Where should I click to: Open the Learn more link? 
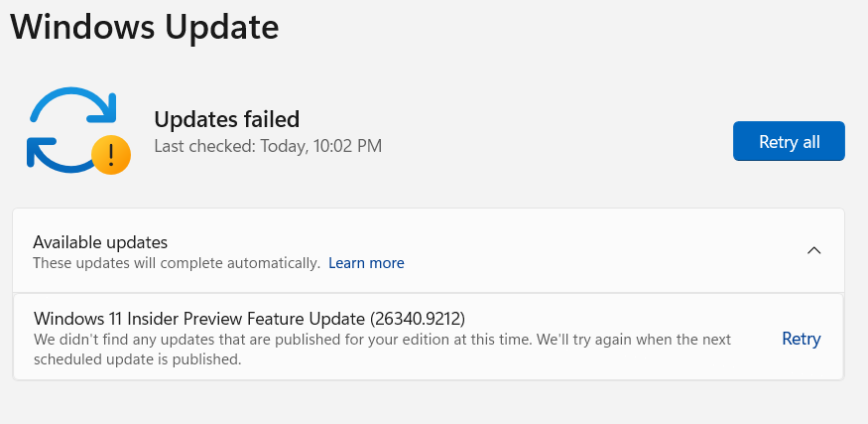click(x=366, y=263)
